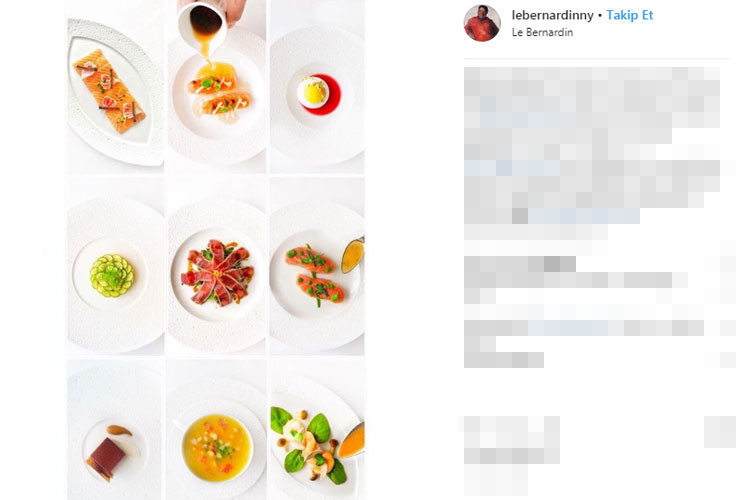Screen dimensions: 750x500
Task: Click the salmon slices under poured sauce
Action: click(219, 93)
